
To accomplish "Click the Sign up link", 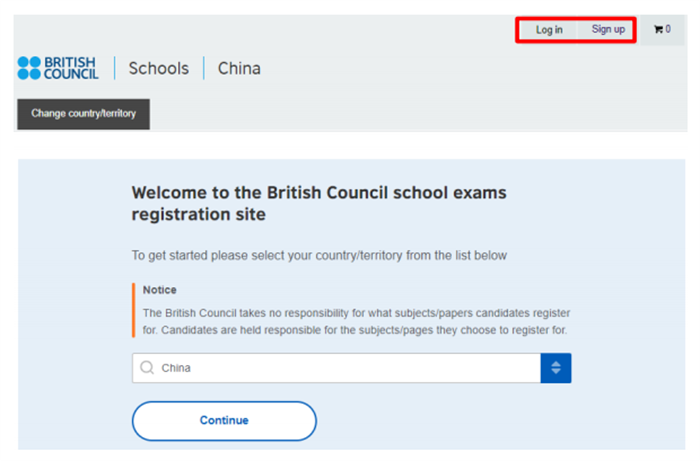I will click(608, 29).
